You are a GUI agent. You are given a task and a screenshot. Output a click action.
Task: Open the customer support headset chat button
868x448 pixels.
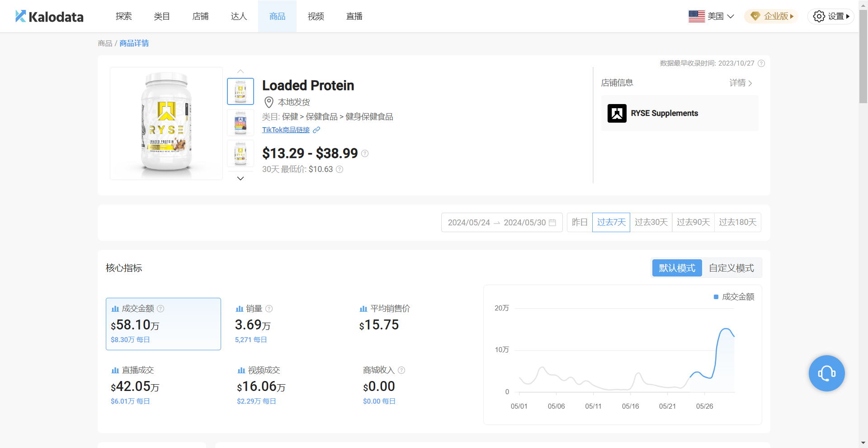point(826,373)
